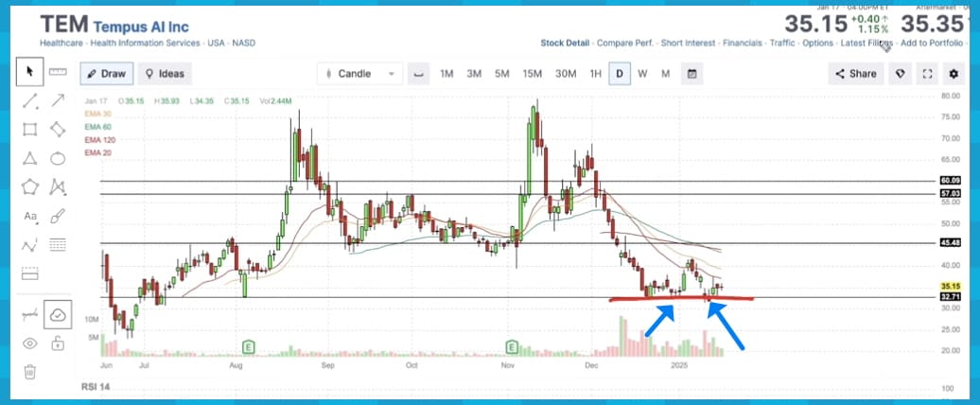Select the mouse pointer cursor tool
The width and height of the screenshot is (980, 405).
29,71
